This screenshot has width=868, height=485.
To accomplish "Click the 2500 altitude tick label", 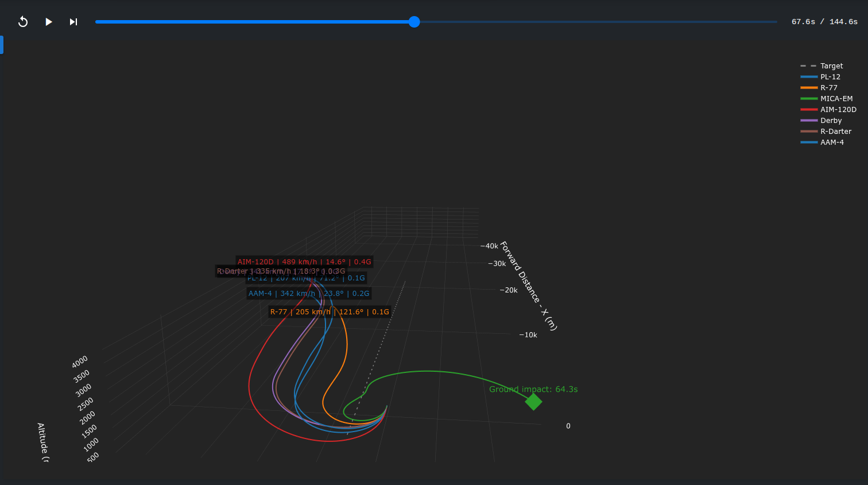I will pyautogui.click(x=86, y=404).
